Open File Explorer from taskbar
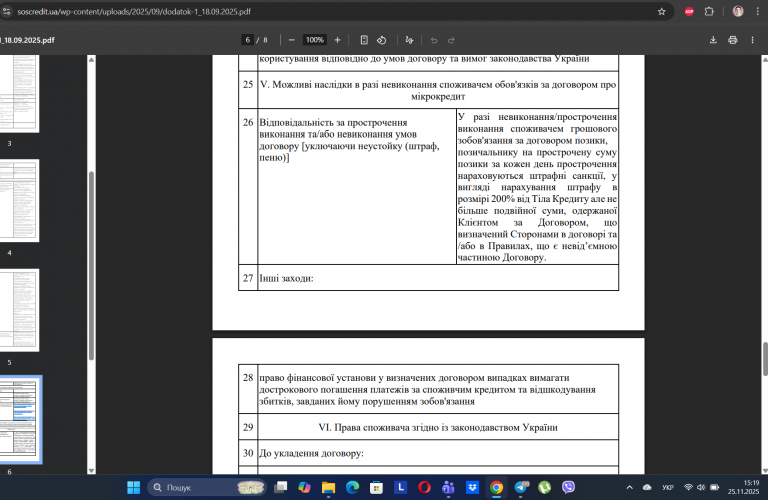This screenshot has height=500, width=768. [x=328, y=487]
